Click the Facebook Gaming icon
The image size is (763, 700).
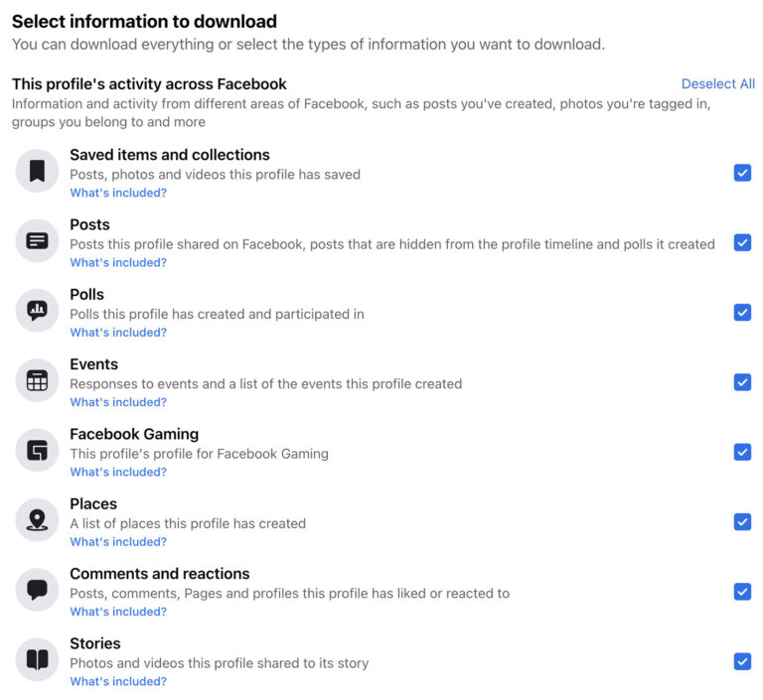tap(37, 450)
